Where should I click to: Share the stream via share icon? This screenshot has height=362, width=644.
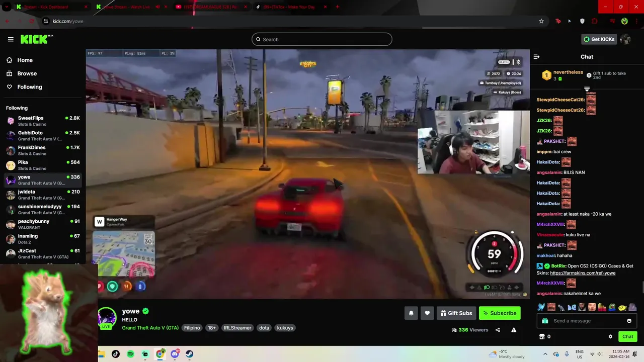[498, 330]
